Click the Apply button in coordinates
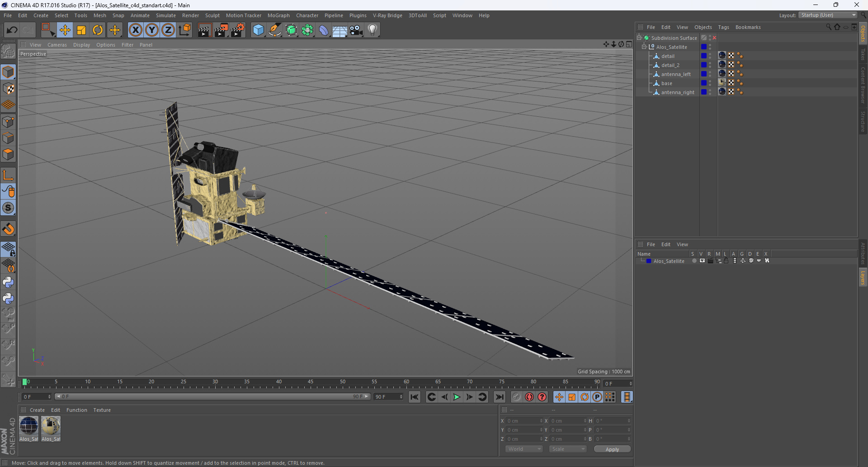 [x=612, y=449]
